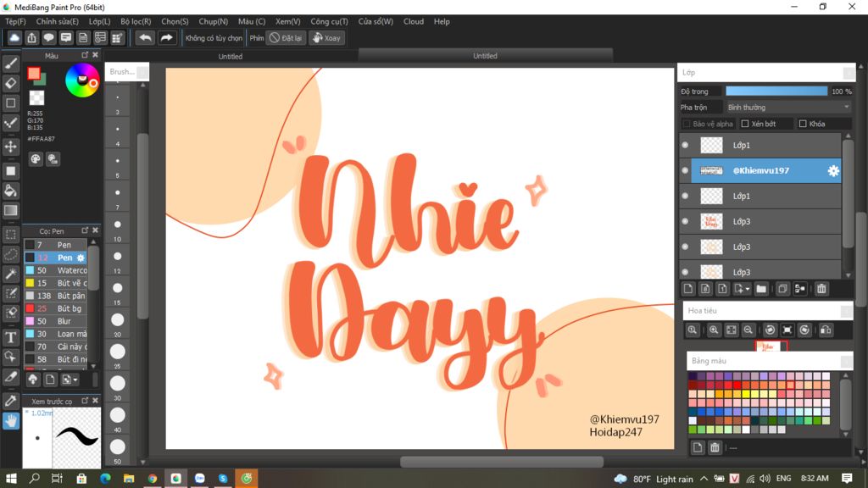Select the foreground color swatch
The height and width of the screenshot is (488, 868).
(34, 73)
